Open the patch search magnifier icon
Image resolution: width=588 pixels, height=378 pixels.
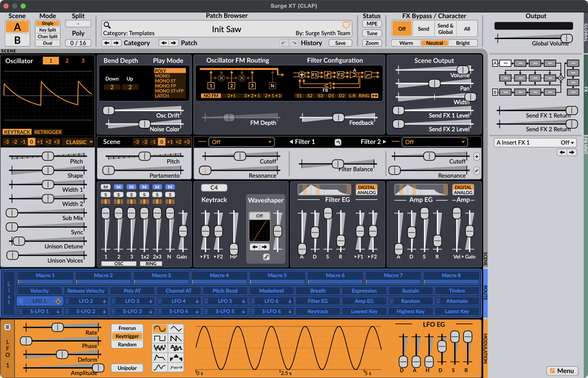click(107, 25)
